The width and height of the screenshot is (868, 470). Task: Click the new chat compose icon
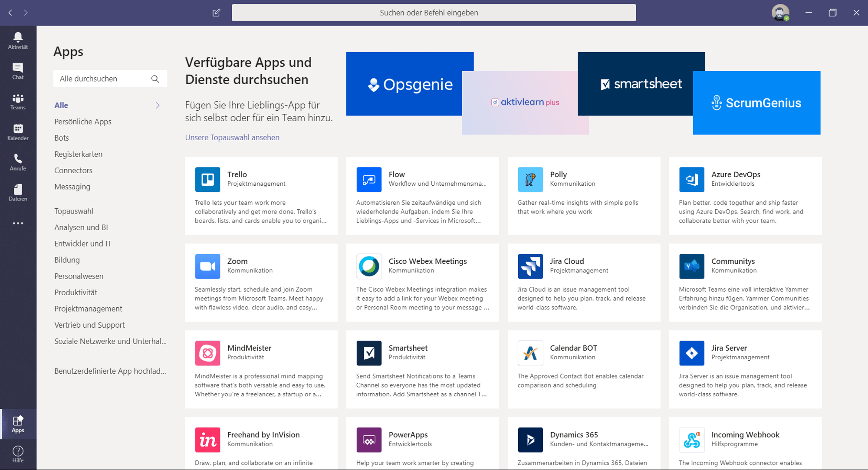(216, 13)
